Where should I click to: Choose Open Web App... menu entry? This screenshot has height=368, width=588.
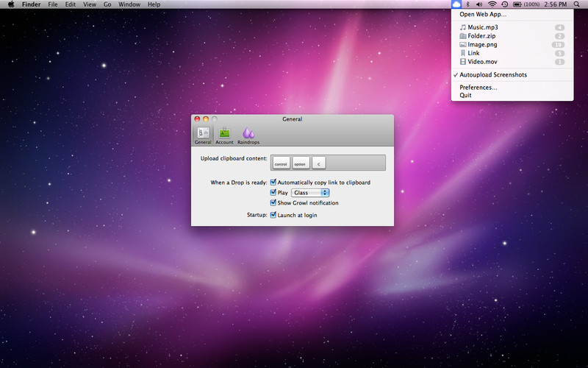coord(483,14)
